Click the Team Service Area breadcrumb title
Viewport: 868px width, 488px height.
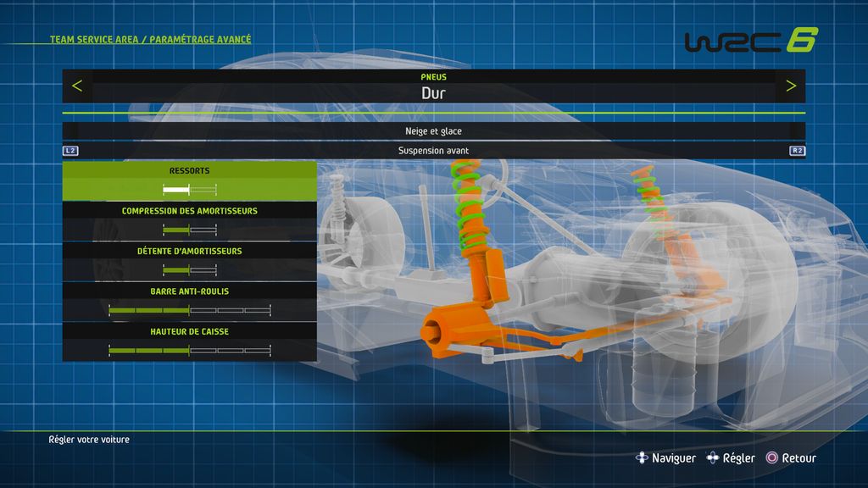(x=151, y=39)
